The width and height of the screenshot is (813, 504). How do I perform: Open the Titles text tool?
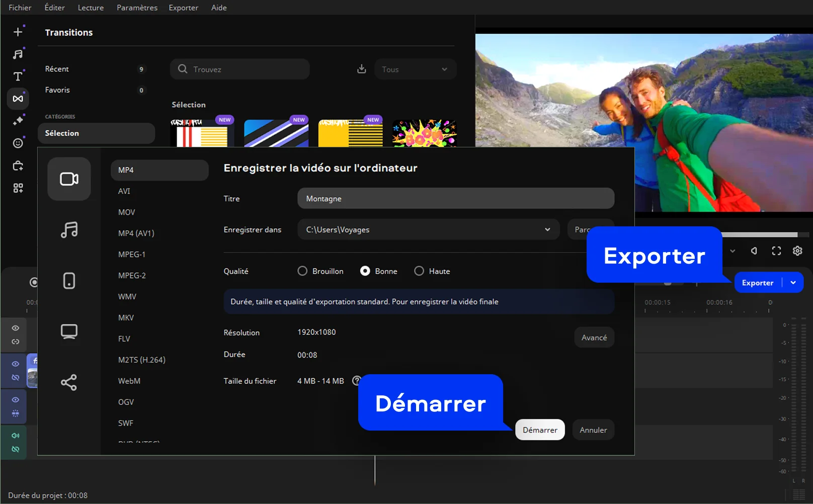[x=18, y=76]
